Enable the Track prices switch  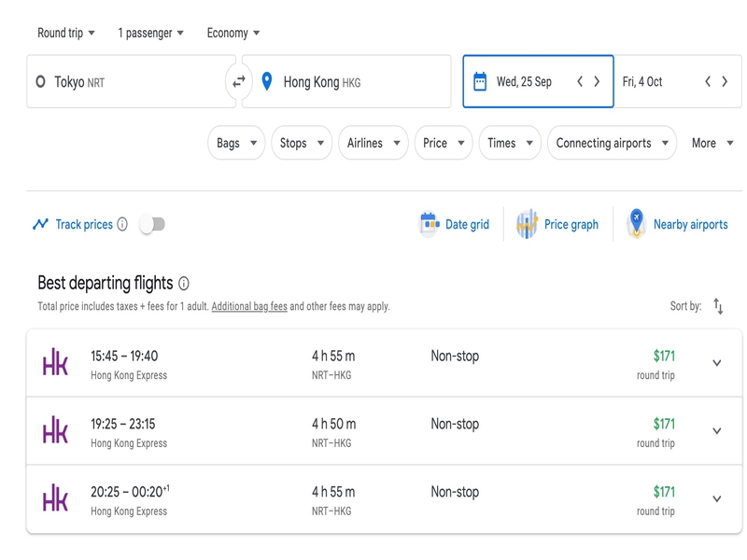click(152, 224)
